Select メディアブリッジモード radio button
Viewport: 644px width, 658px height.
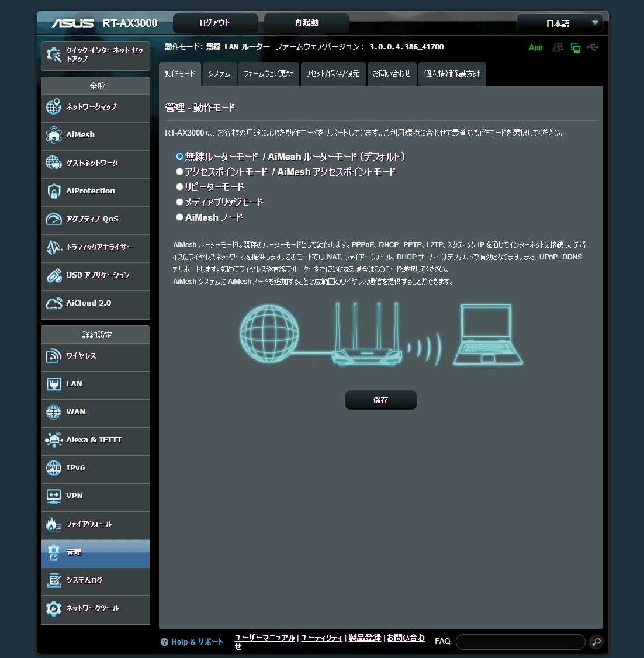pos(179,202)
